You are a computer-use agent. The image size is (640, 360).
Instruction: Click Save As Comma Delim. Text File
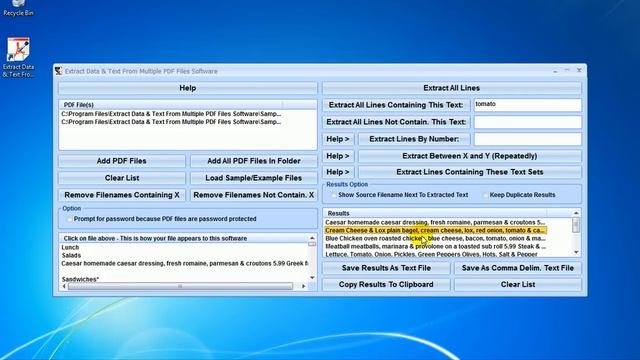click(x=518, y=268)
